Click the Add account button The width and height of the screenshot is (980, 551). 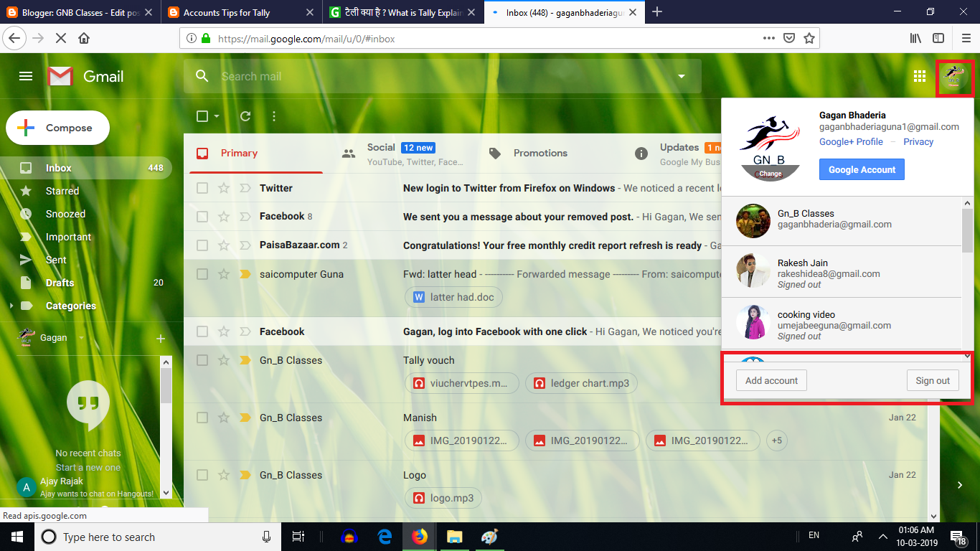pyautogui.click(x=771, y=380)
